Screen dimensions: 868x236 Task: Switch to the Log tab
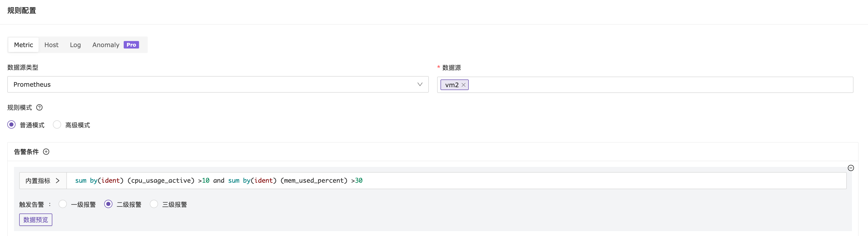coord(75,45)
